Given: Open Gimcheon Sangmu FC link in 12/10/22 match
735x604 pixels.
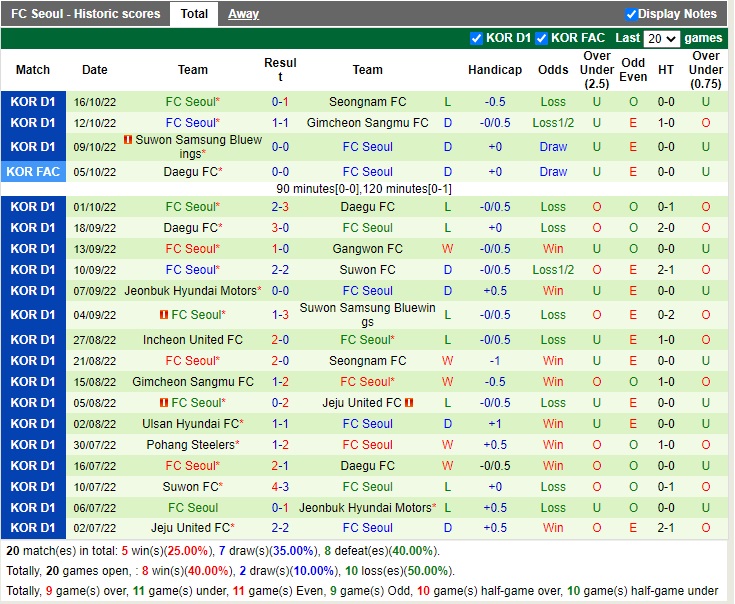Looking at the screenshot, I should click(367, 123).
